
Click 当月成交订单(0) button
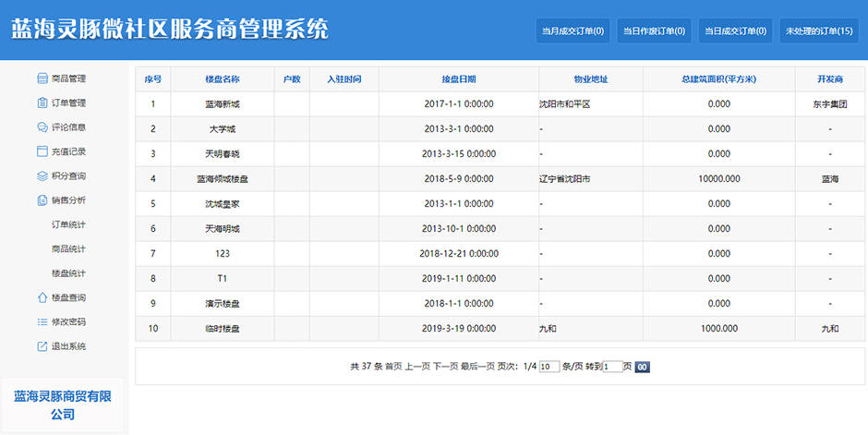click(x=573, y=31)
